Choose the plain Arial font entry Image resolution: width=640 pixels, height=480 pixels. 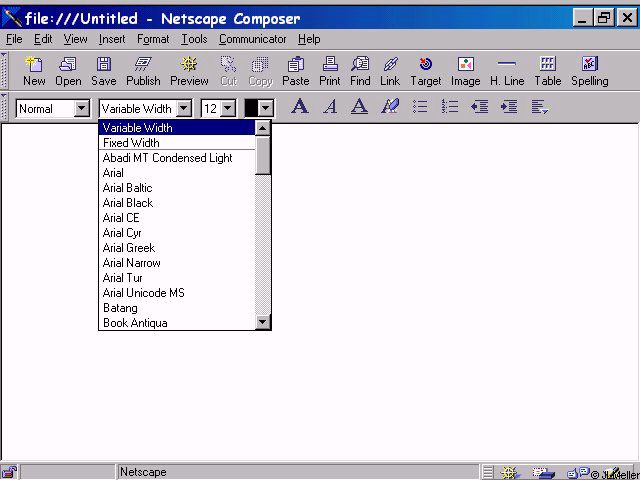pos(177,173)
